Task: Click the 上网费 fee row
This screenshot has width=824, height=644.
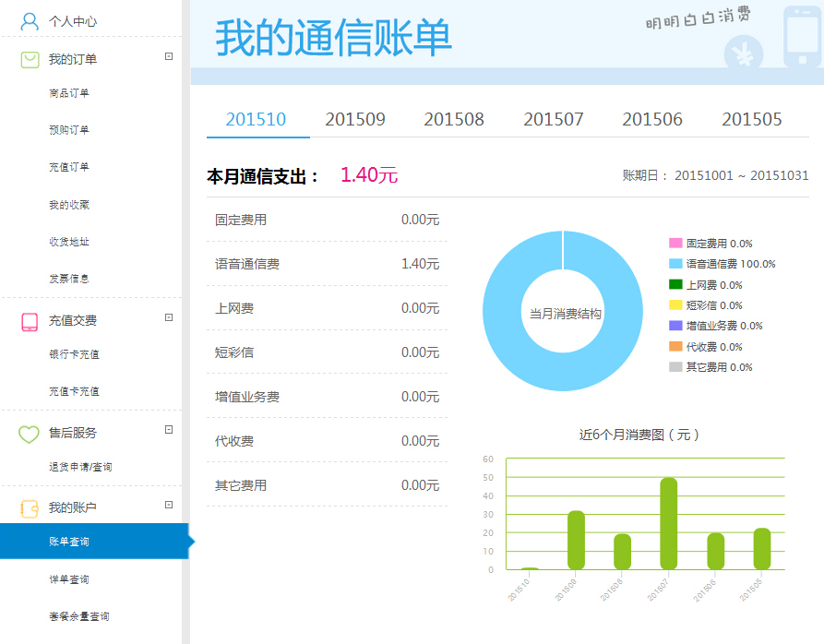Action: [327, 308]
